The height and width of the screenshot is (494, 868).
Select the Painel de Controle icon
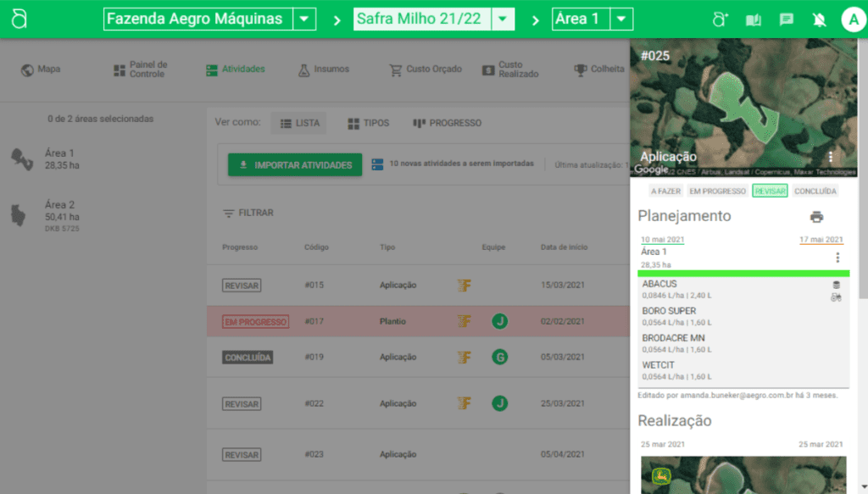coord(119,69)
